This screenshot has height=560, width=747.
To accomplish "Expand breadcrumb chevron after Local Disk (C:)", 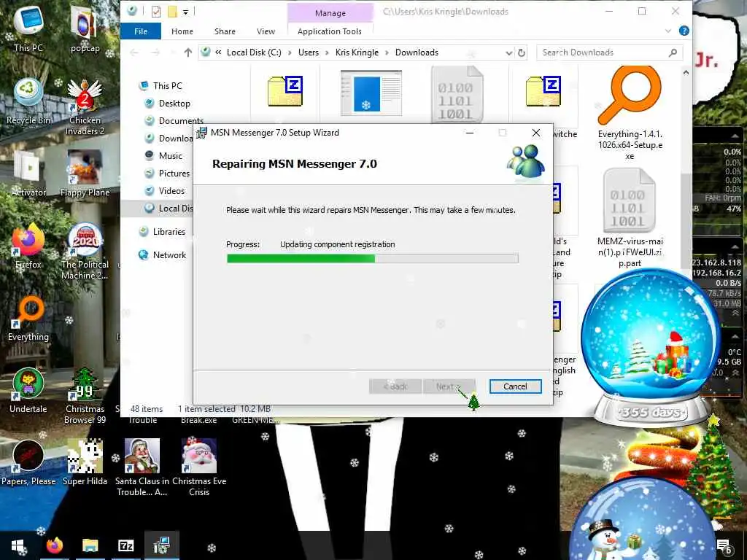I will (x=290, y=52).
